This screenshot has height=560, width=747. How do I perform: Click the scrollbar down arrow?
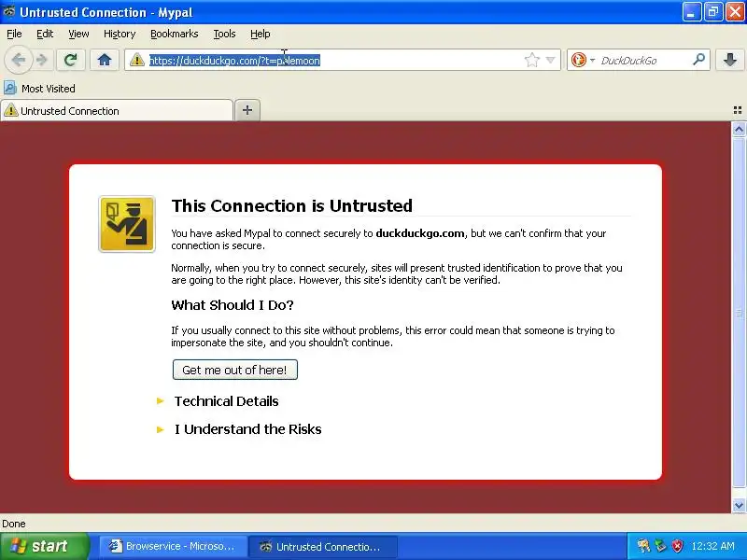739,505
